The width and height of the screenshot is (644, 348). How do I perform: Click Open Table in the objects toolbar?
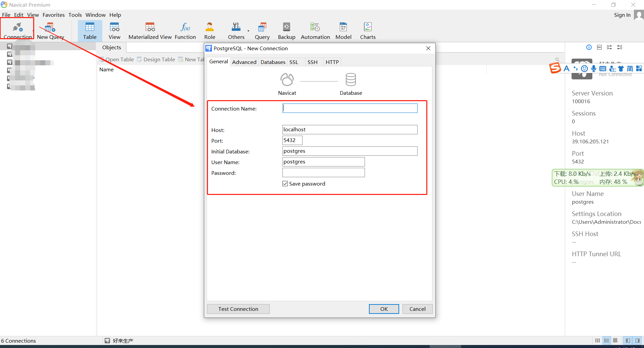tap(117, 59)
